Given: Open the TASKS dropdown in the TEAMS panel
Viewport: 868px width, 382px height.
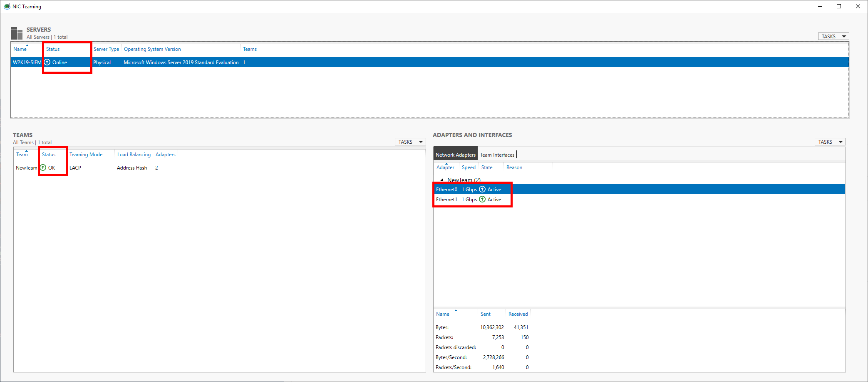Looking at the screenshot, I should pyautogui.click(x=410, y=142).
